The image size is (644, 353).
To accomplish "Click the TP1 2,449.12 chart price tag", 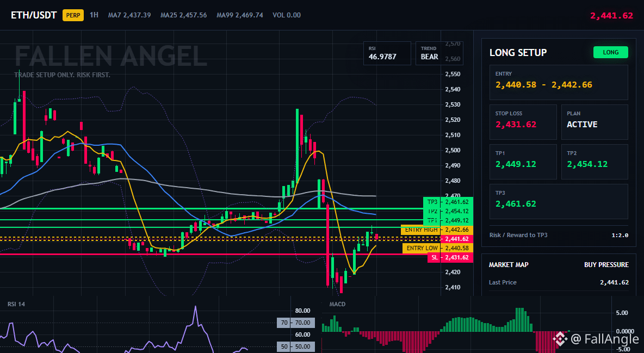I will click(x=448, y=221).
